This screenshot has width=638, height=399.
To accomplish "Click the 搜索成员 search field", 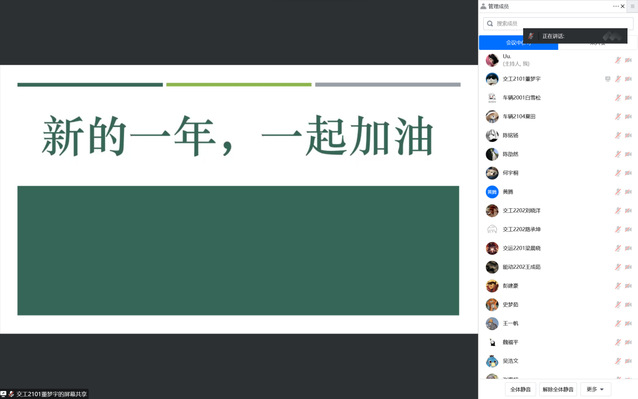I will (558, 24).
